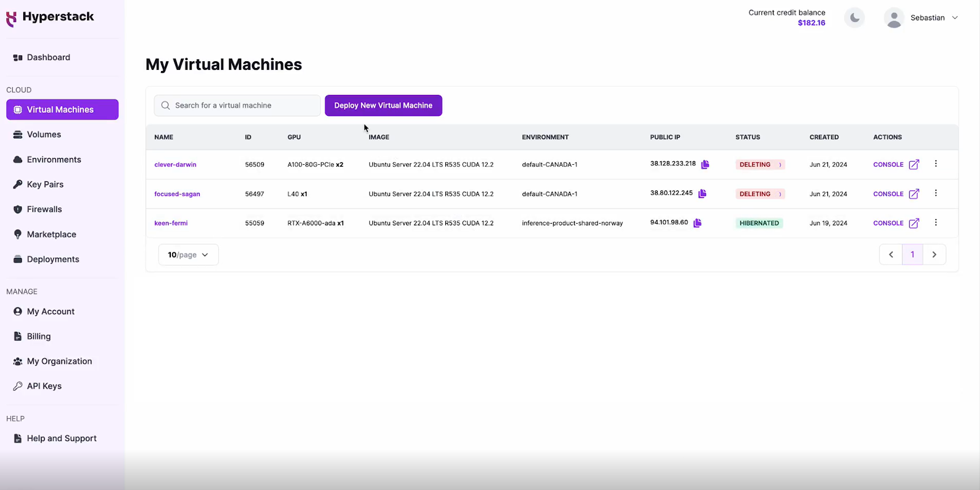Click the inference-product-shared-norway environment cell
The height and width of the screenshot is (490, 980).
572,224
